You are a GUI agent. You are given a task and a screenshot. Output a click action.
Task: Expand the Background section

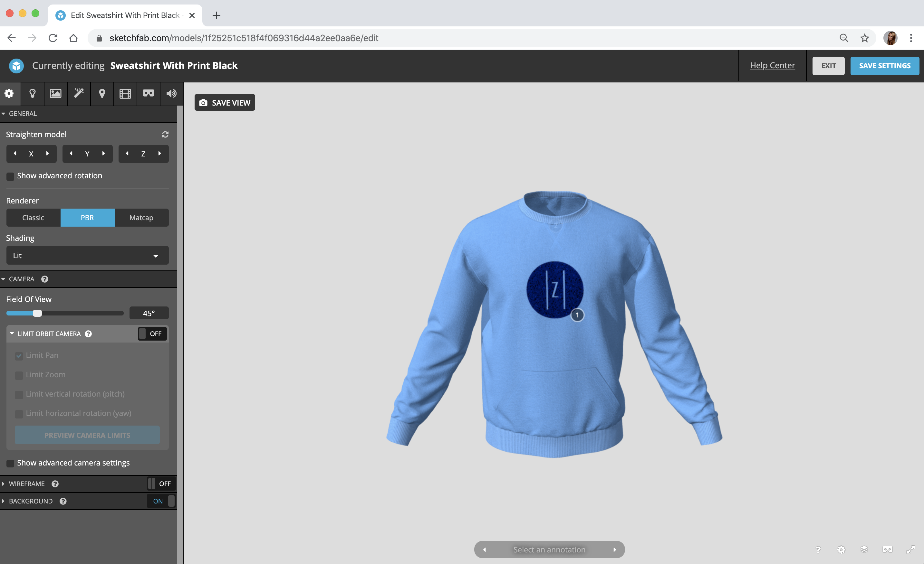(31, 501)
